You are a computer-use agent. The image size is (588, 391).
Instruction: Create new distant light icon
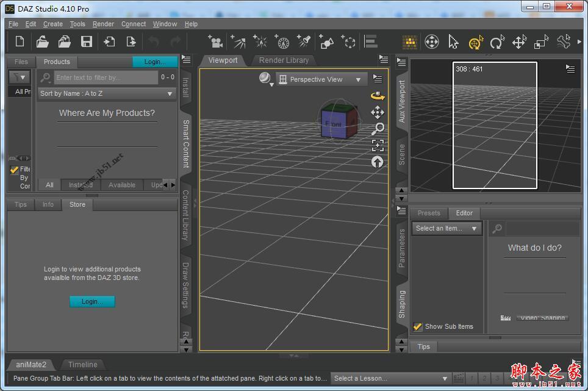(x=282, y=41)
